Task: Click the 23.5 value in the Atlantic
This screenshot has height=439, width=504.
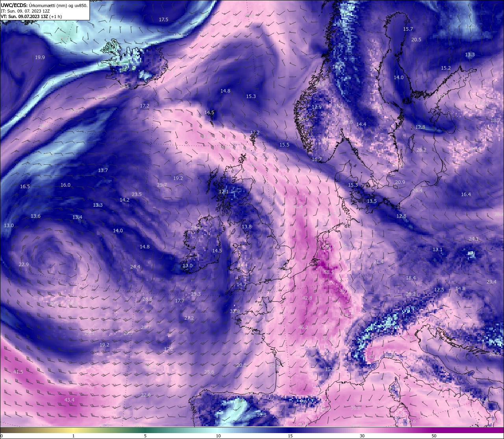Action: tap(137, 194)
